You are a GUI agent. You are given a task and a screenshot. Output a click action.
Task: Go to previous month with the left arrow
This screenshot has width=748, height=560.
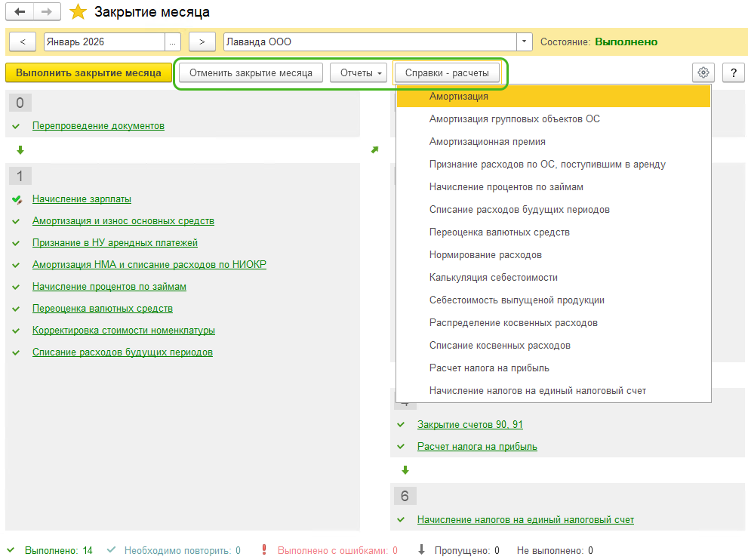23,42
